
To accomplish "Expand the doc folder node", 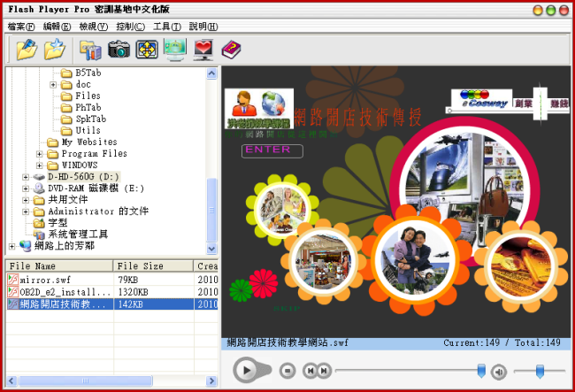I will click(x=53, y=84).
